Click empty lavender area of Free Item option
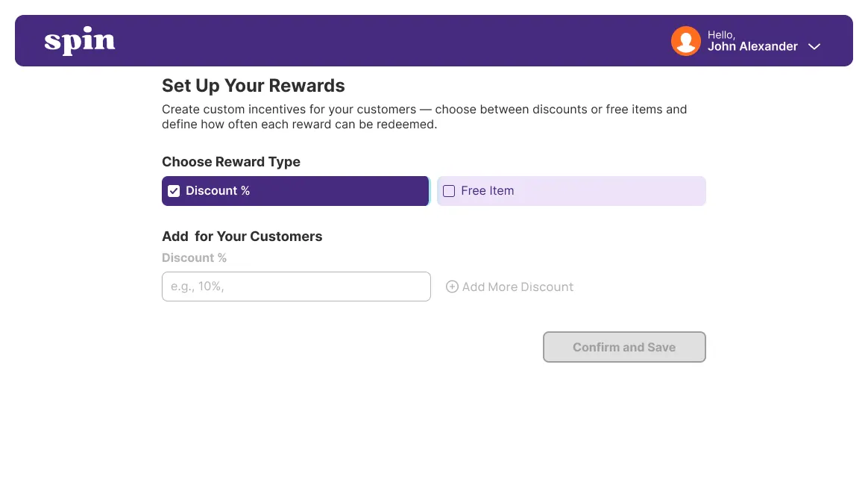The height and width of the screenshot is (488, 868). coord(609,191)
